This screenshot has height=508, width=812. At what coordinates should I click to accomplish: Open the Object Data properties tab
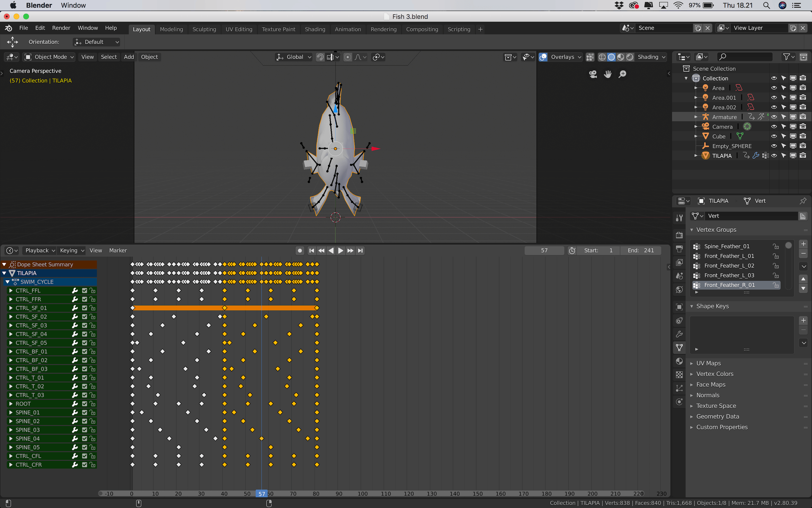pos(679,348)
